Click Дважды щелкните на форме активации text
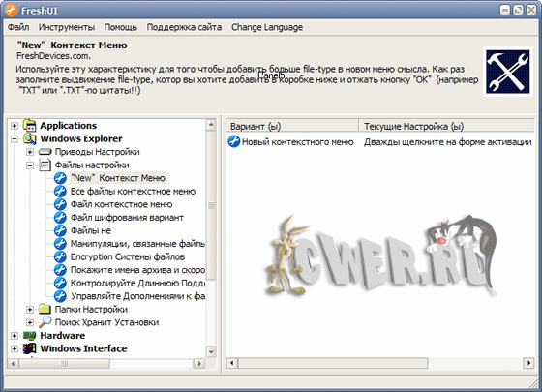This screenshot has height=392, width=542. (447, 142)
